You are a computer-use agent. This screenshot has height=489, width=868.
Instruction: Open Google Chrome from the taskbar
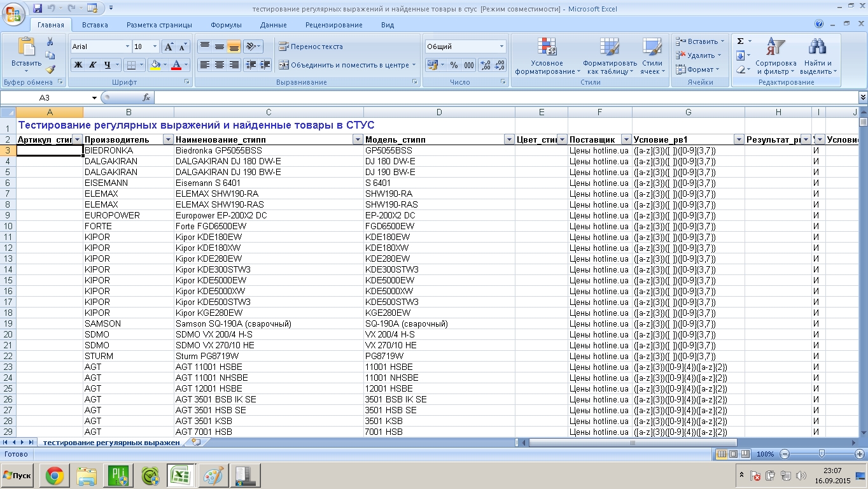coord(54,476)
